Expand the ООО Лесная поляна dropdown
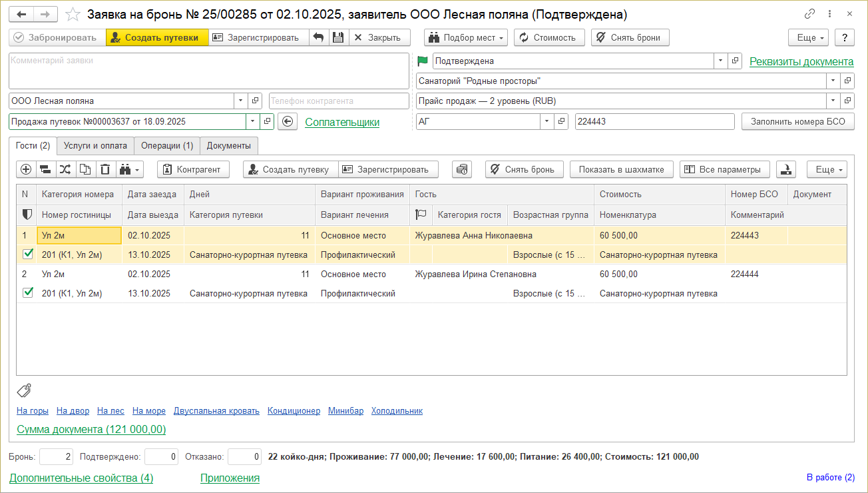This screenshot has height=493, width=868. 240,101
